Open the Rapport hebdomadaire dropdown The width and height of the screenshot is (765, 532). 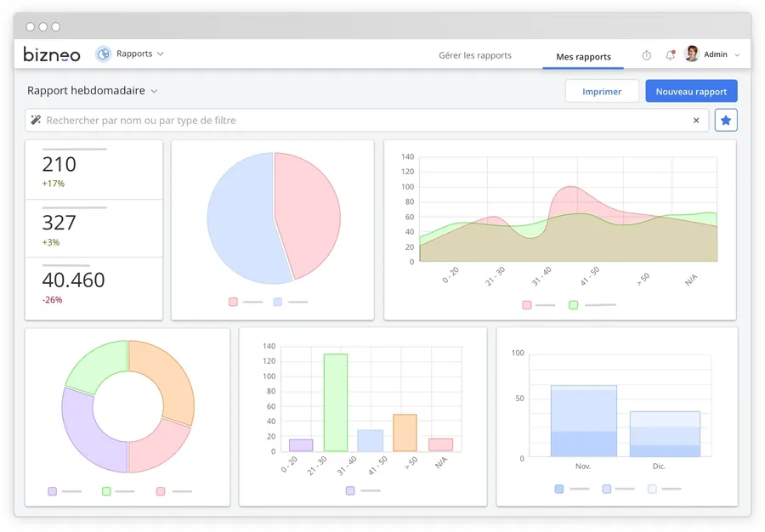154,91
